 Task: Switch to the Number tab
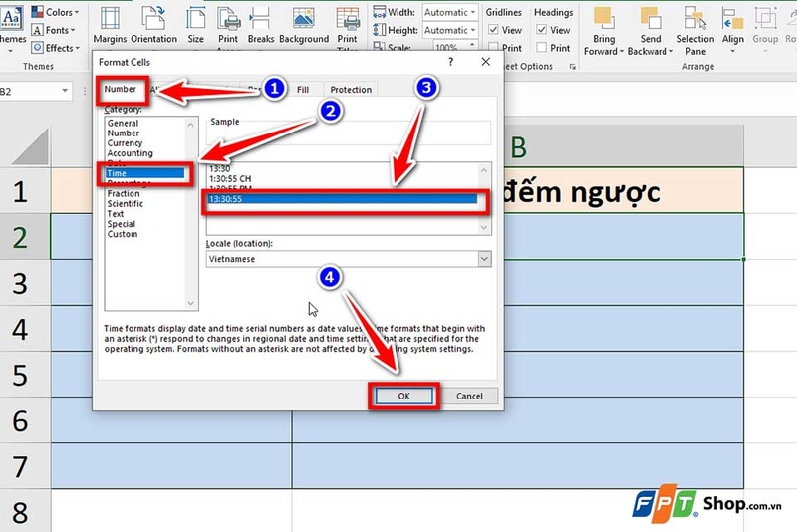pyautogui.click(x=120, y=89)
